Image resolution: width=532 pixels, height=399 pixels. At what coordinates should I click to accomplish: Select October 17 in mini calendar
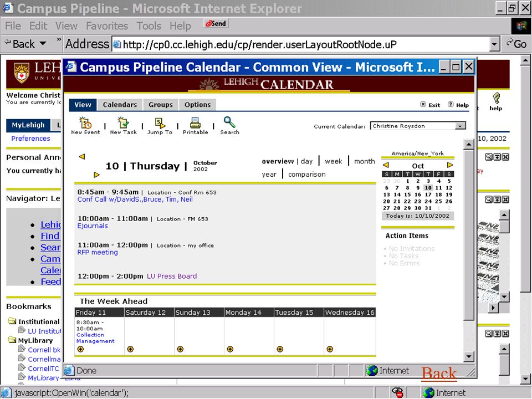[428, 195]
